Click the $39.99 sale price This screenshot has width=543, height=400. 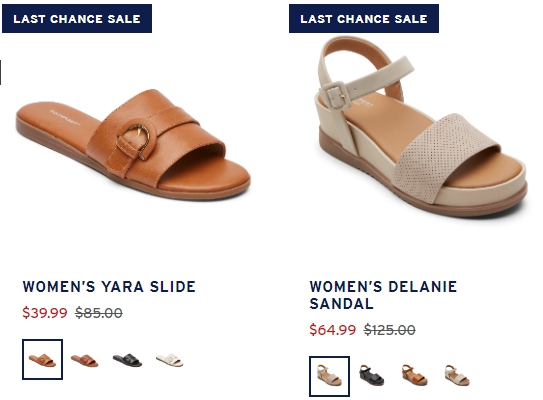[x=45, y=313]
